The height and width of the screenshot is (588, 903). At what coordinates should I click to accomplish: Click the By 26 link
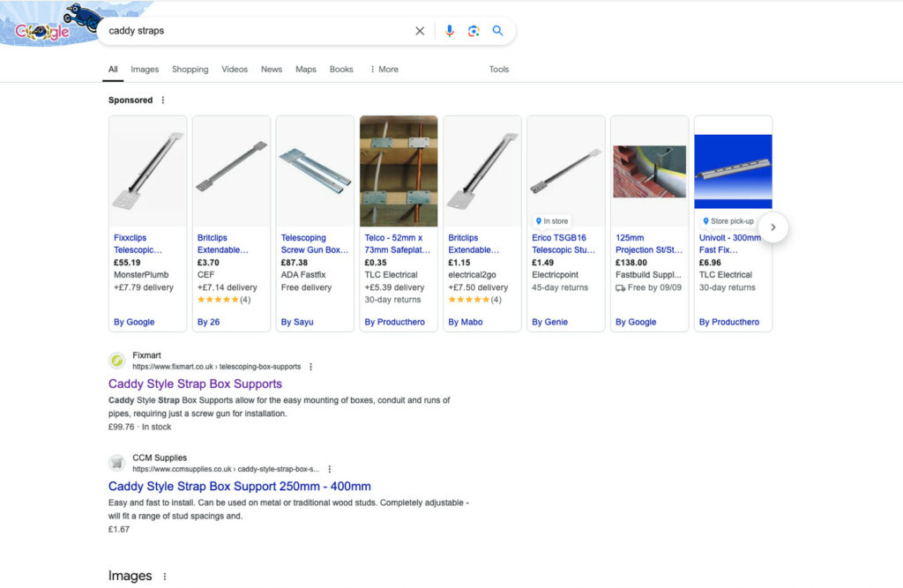(208, 323)
